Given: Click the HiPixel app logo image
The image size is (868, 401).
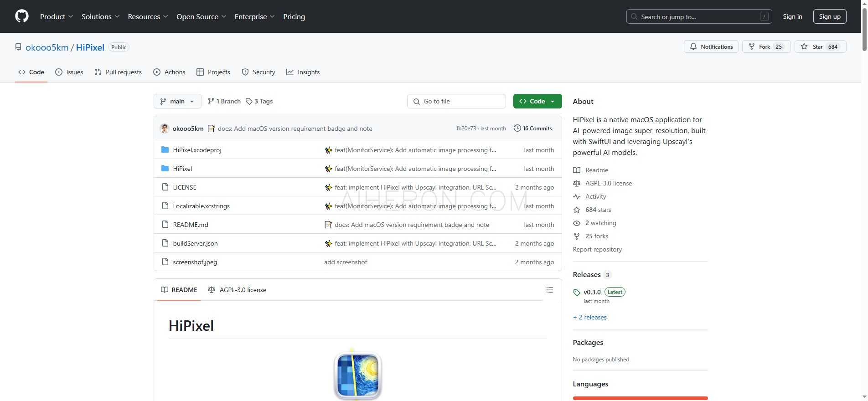Looking at the screenshot, I should click(358, 375).
